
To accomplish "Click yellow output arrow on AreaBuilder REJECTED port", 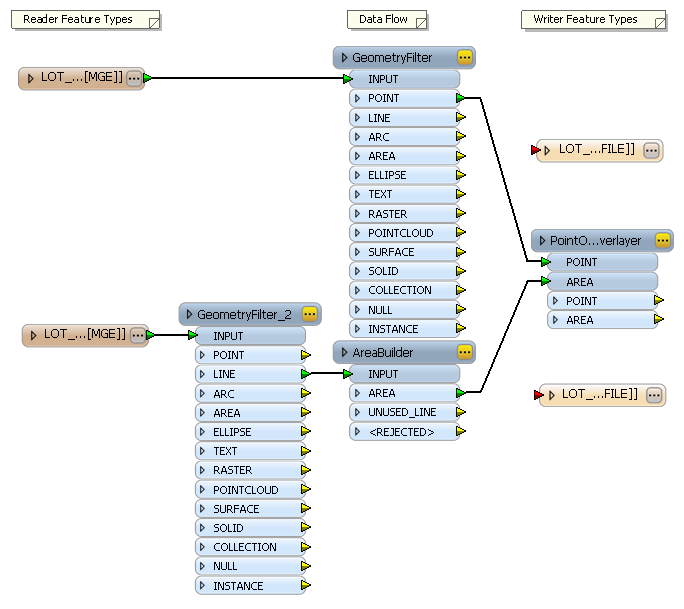I will (460, 432).
